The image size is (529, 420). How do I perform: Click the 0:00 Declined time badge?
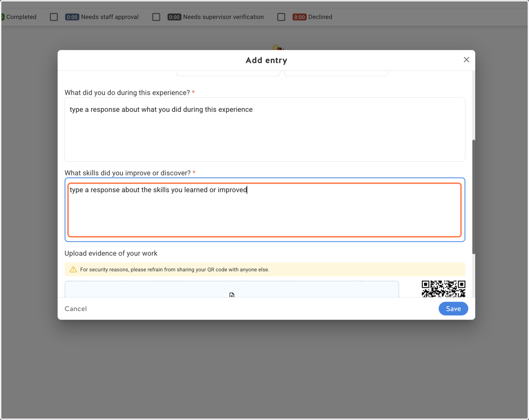coord(299,17)
